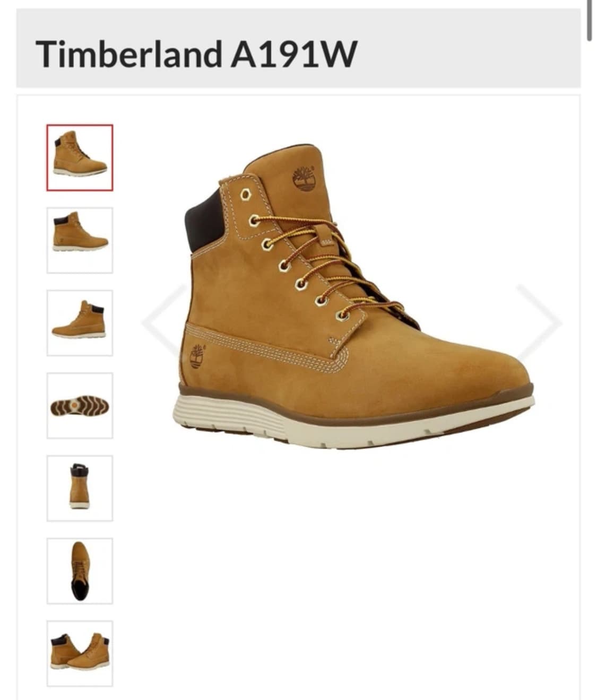Image resolution: width=597 pixels, height=700 pixels.
Task: Click the page scrollbar handle at top right
Action: [589, 20]
